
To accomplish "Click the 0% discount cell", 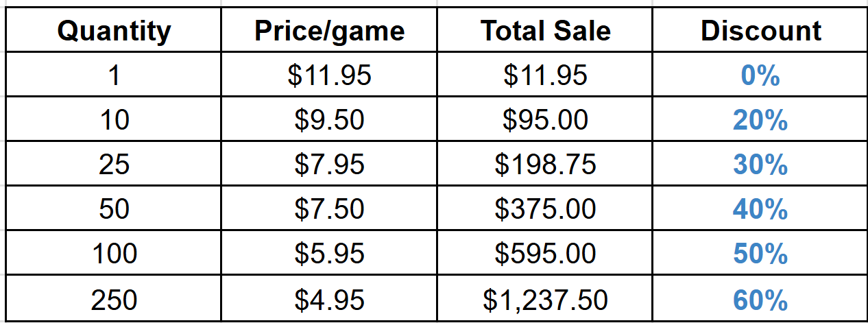I will (760, 75).
